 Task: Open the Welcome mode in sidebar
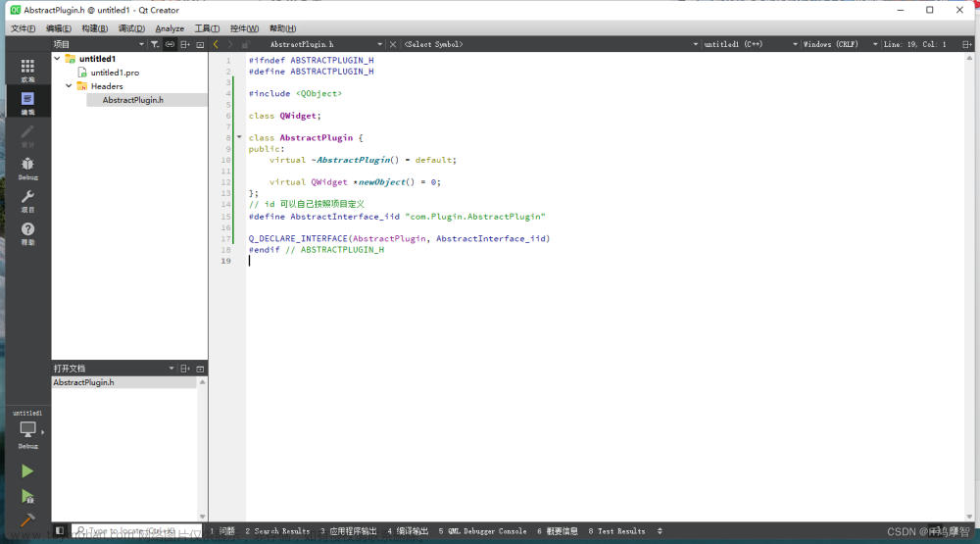coord(27,70)
